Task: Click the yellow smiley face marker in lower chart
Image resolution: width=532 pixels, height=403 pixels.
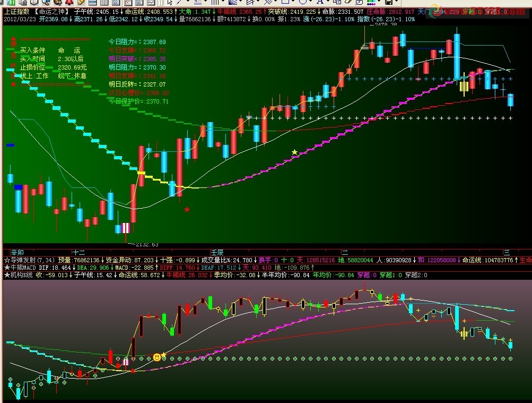Action: (x=157, y=357)
